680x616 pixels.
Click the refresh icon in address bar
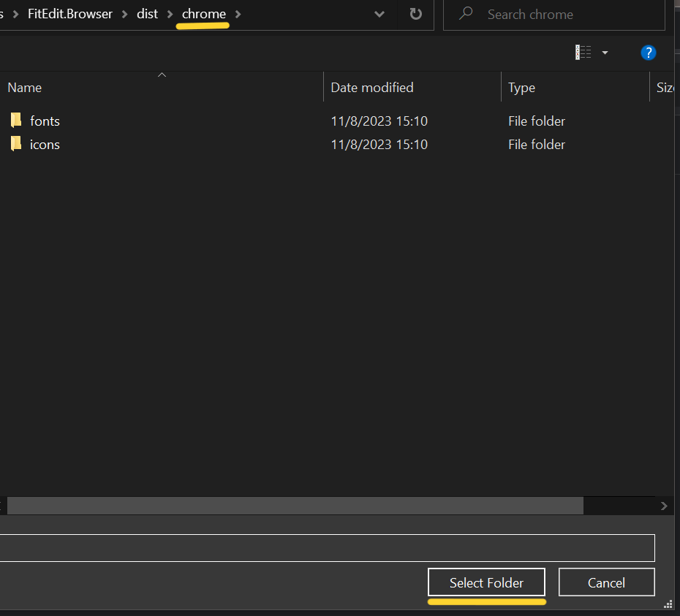(x=415, y=15)
